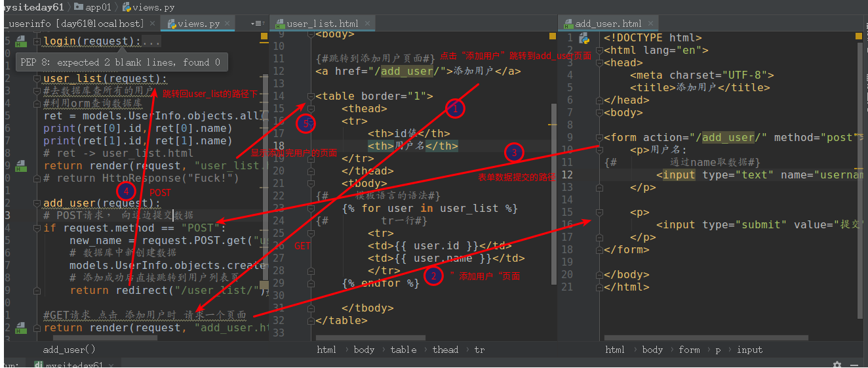The image size is (868, 368).
Task: Click the 'new_name = request.POST.get' line
Action: tap(169, 241)
